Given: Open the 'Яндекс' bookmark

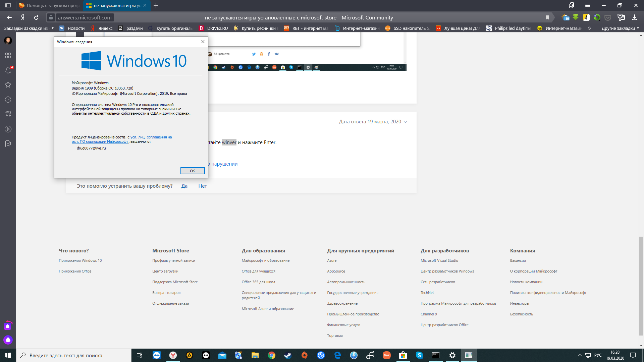Looking at the screenshot, I should (102, 28).
